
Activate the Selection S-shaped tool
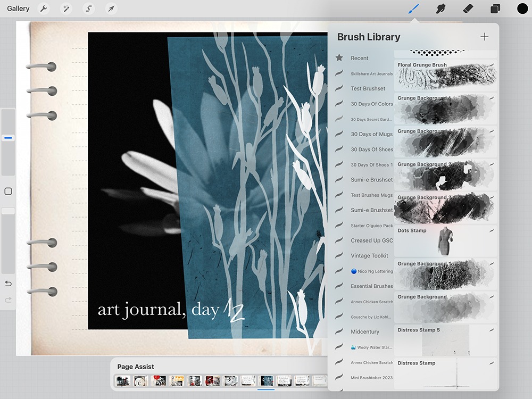click(88, 9)
